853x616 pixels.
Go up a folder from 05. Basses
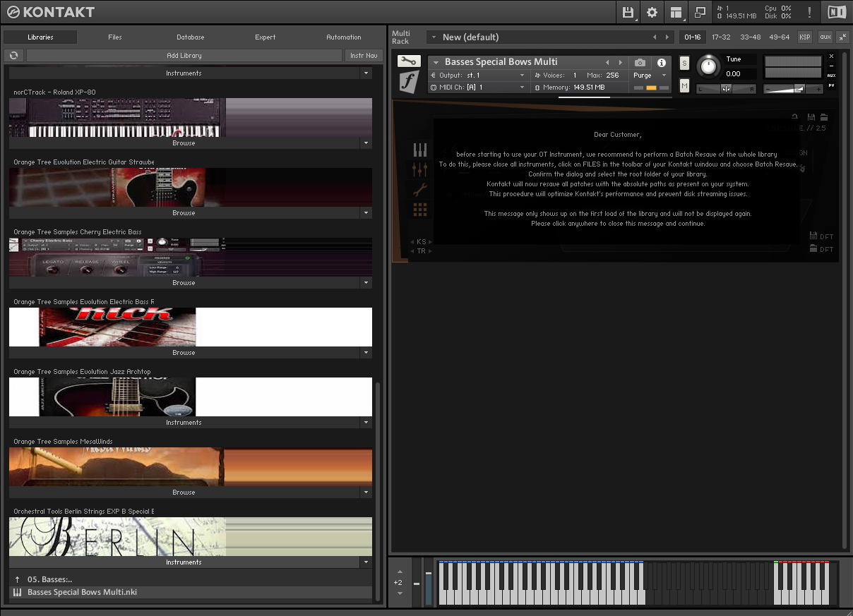(x=18, y=579)
